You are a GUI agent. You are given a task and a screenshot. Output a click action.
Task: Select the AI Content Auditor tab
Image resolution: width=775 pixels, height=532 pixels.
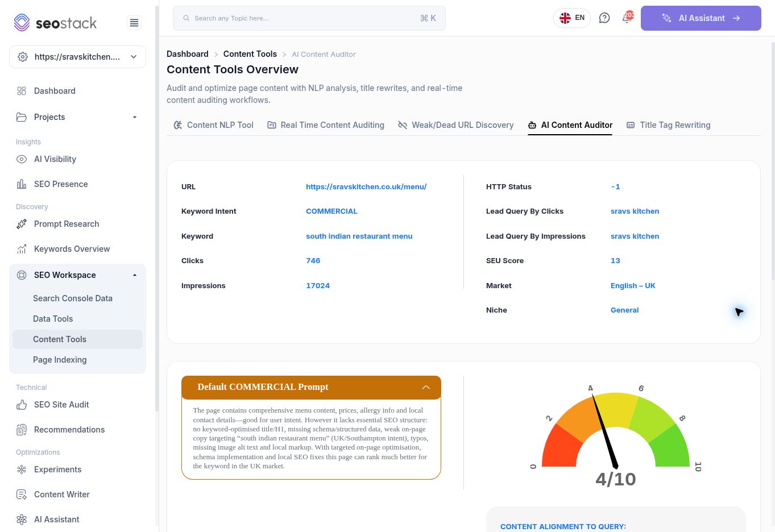[570, 125]
